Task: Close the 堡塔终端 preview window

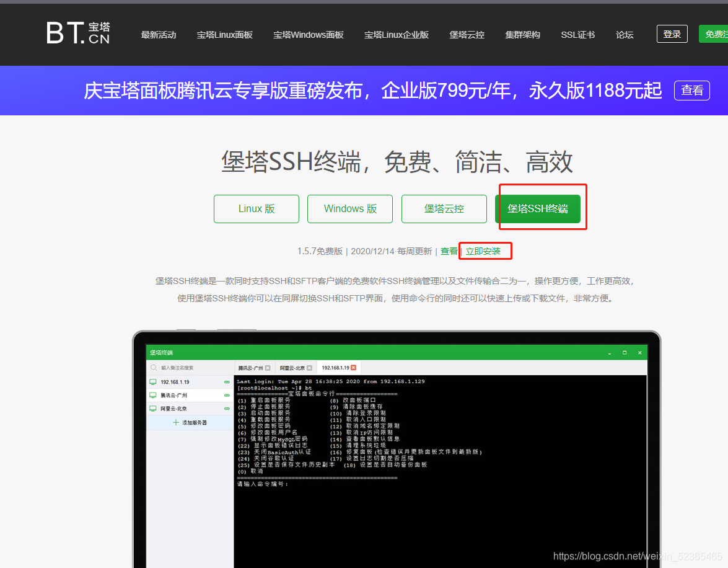Action: (x=640, y=353)
